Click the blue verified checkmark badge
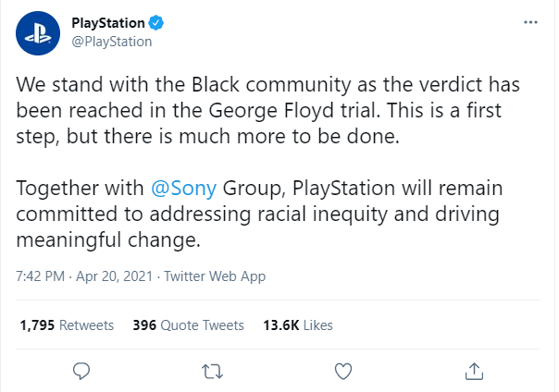This screenshot has width=559, height=392. [x=155, y=23]
